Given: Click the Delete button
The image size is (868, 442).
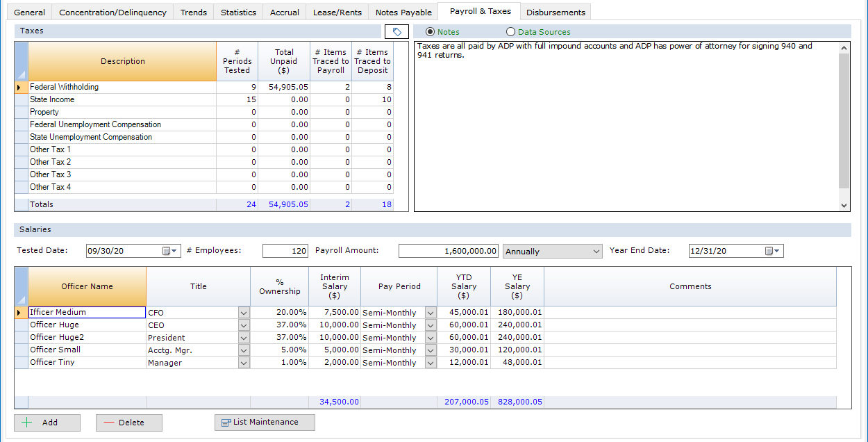Looking at the screenshot, I should [x=129, y=423].
